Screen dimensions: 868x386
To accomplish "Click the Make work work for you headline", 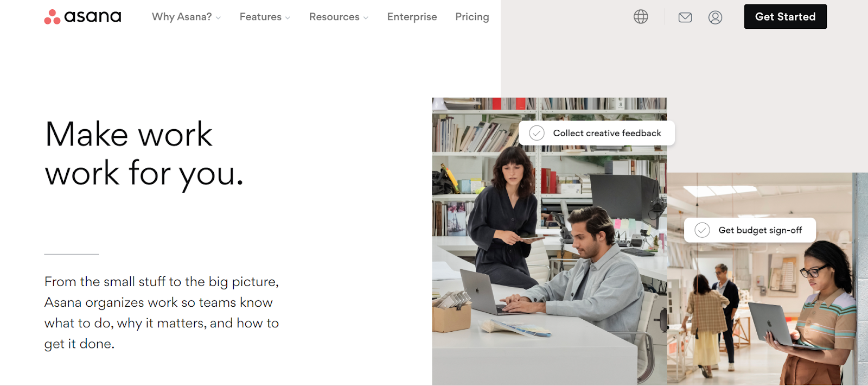I will (144, 154).
